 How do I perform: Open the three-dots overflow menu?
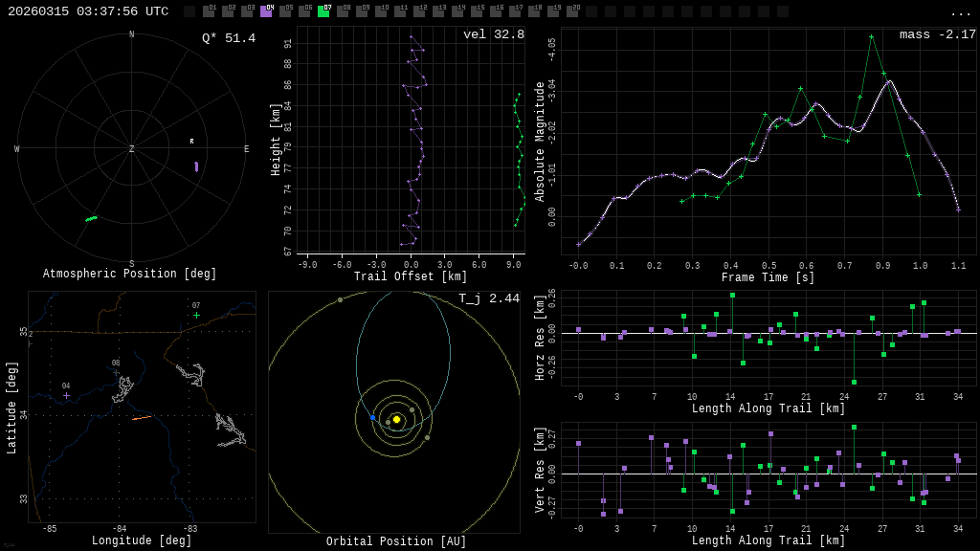click(960, 12)
